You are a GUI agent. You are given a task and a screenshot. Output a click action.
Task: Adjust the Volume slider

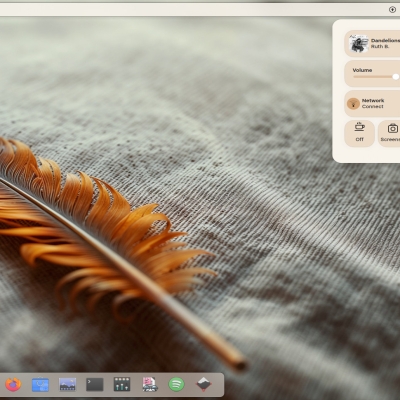click(376, 77)
